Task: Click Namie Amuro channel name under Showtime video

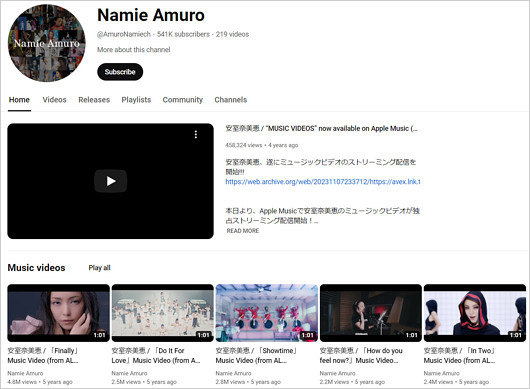Action: click(234, 373)
